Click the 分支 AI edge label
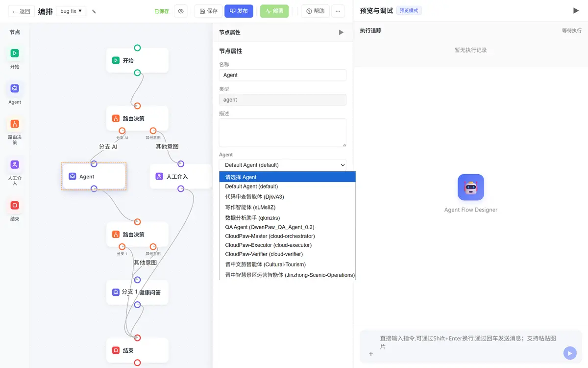Screen dimensions: 588x368 (108, 146)
